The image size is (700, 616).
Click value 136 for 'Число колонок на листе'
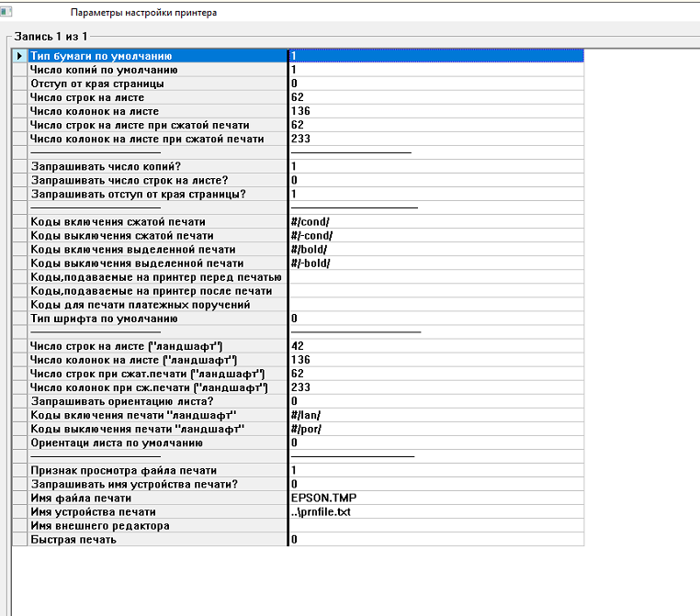[x=435, y=111]
